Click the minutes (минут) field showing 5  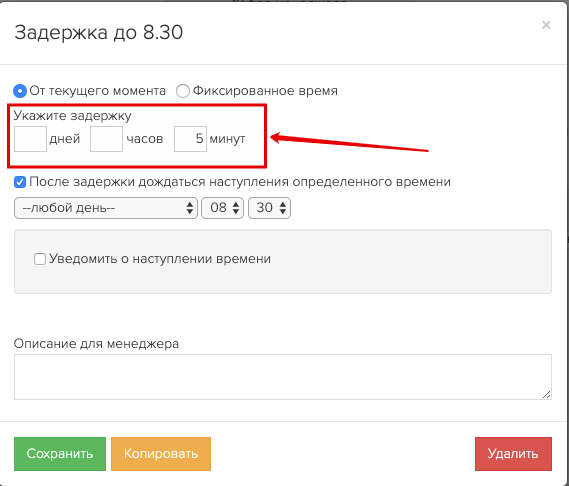(x=190, y=139)
